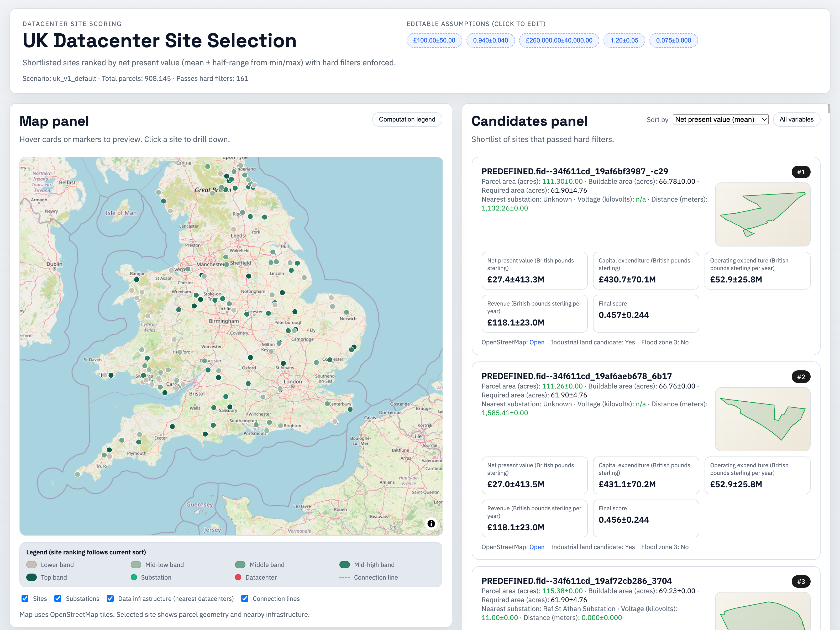This screenshot has width=840, height=630.
Task: Click the #2 rank badge
Action: pyautogui.click(x=801, y=377)
